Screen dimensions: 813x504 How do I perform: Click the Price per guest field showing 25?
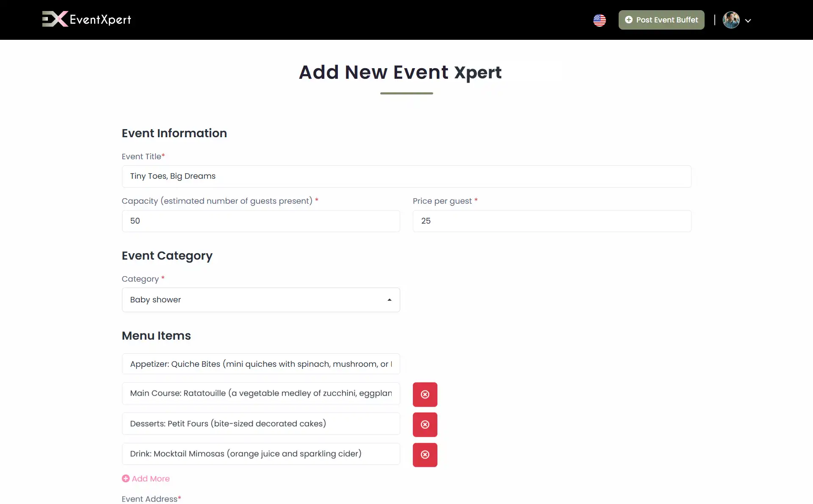(x=551, y=221)
